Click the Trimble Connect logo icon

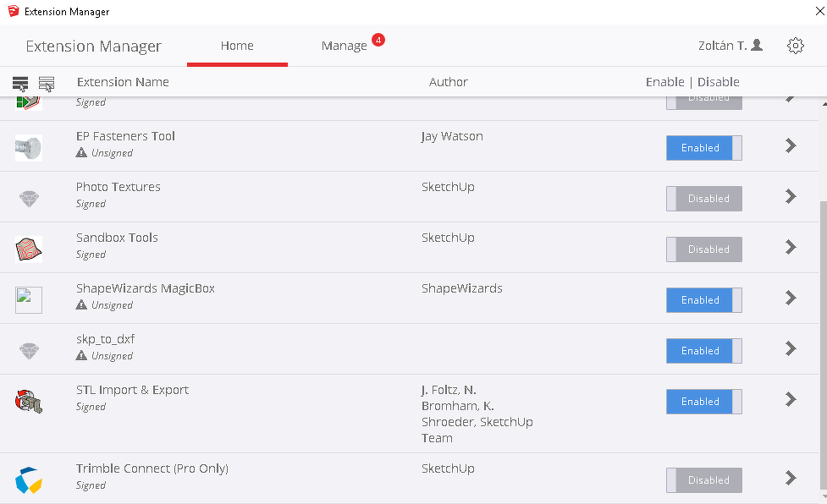(x=29, y=479)
